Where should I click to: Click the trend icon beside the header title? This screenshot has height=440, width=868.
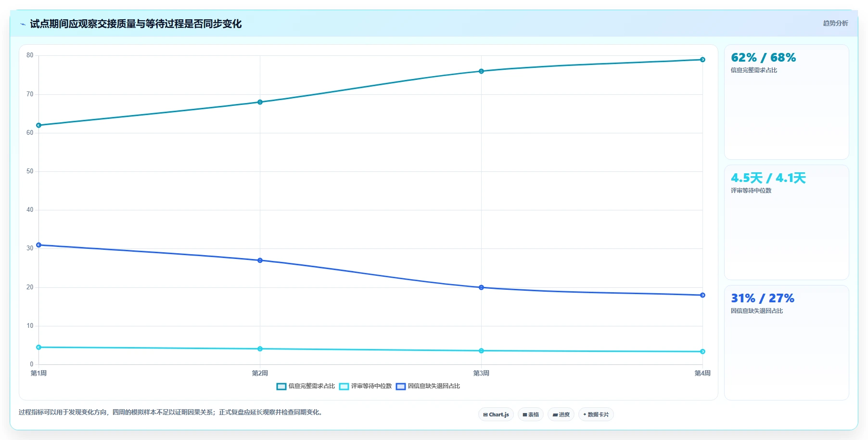23,24
